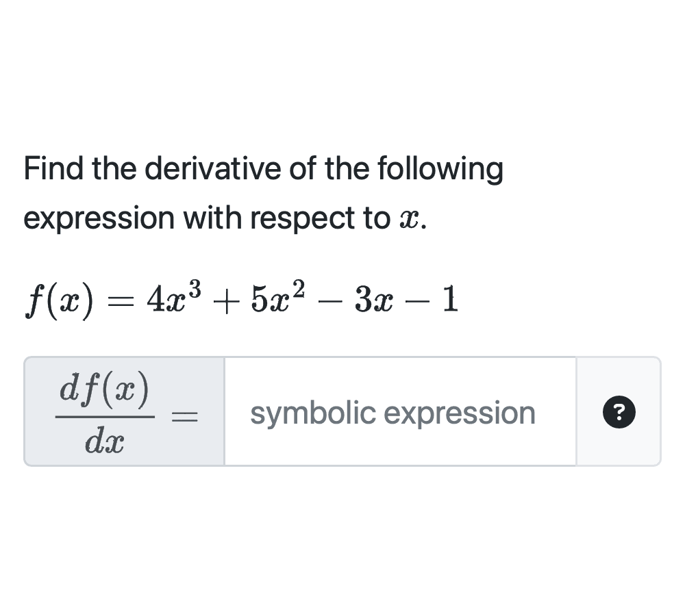This screenshot has height=616, width=685.
Task: Select the gray df(x)/dx fraction panel
Action: 106,411
